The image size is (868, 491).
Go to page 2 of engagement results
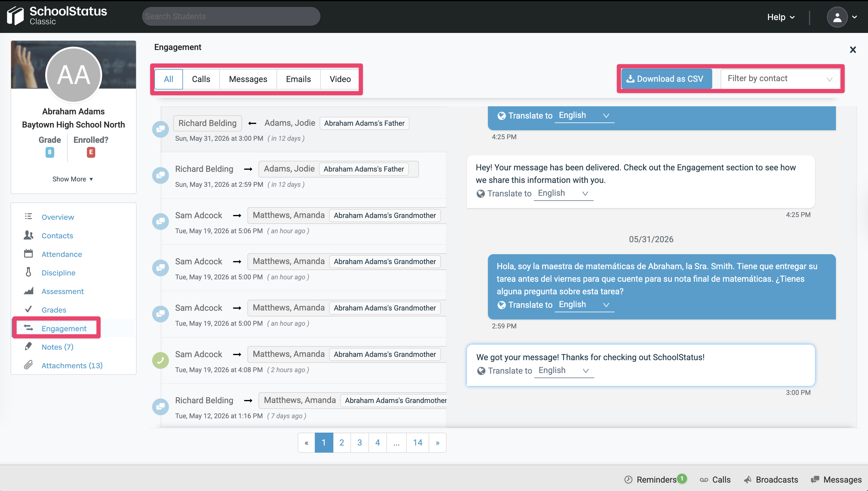click(342, 442)
